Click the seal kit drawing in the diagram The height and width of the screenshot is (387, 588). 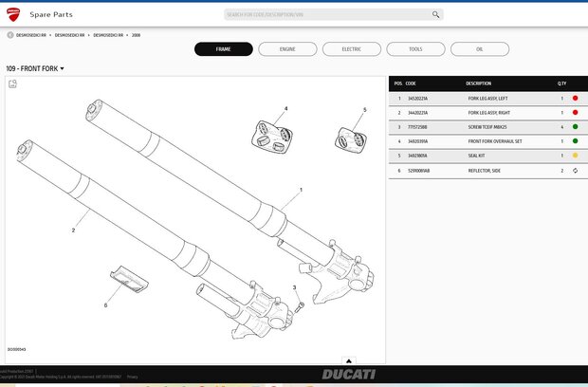coord(351,140)
